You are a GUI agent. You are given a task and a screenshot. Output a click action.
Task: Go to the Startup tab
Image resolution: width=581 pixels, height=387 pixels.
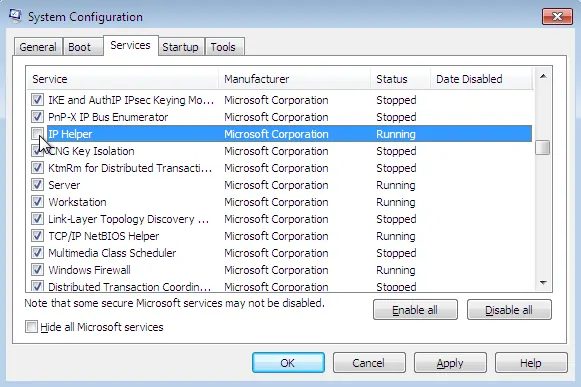[180, 47]
